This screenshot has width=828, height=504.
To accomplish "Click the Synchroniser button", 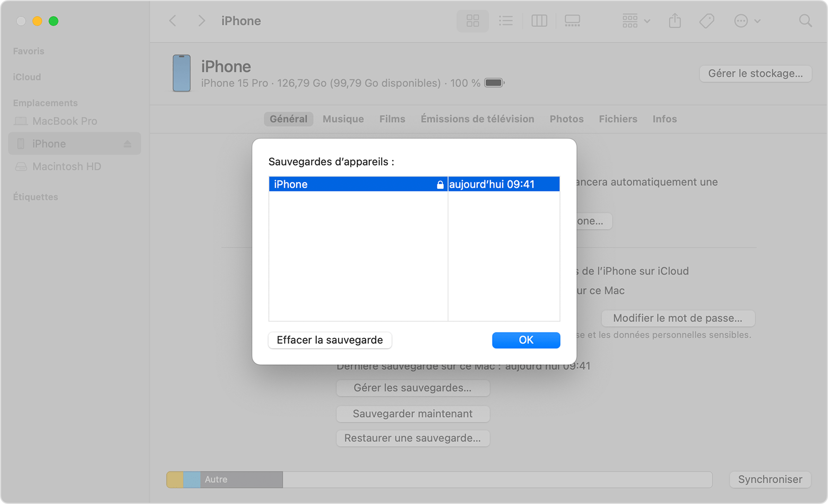I will pos(770,480).
